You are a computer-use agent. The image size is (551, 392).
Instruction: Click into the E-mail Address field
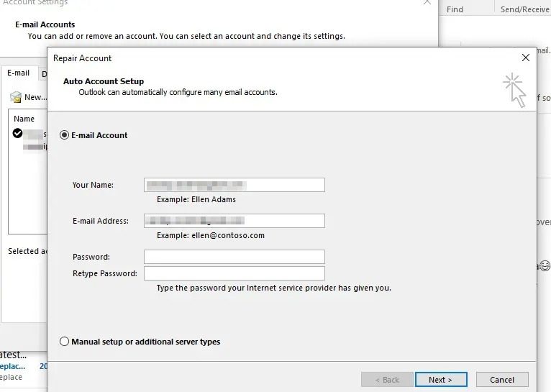point(234,221)
